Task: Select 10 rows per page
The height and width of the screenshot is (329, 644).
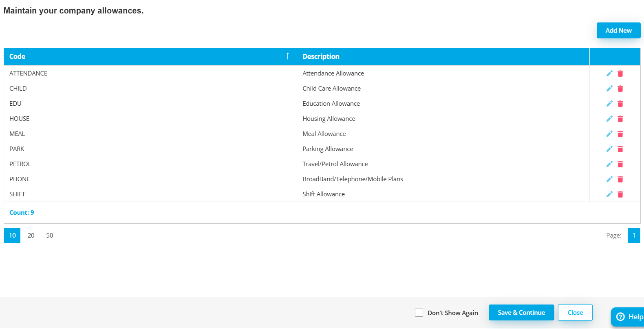Action: (12, 236)
